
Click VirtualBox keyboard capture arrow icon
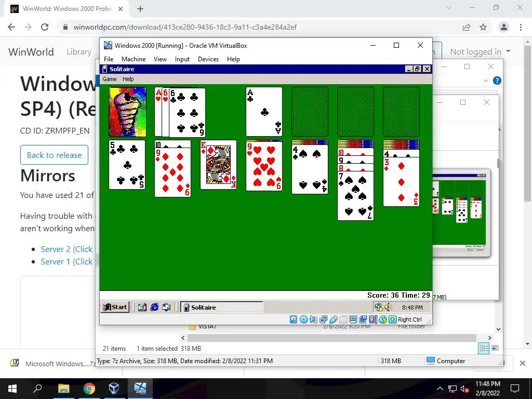point(393,320)
